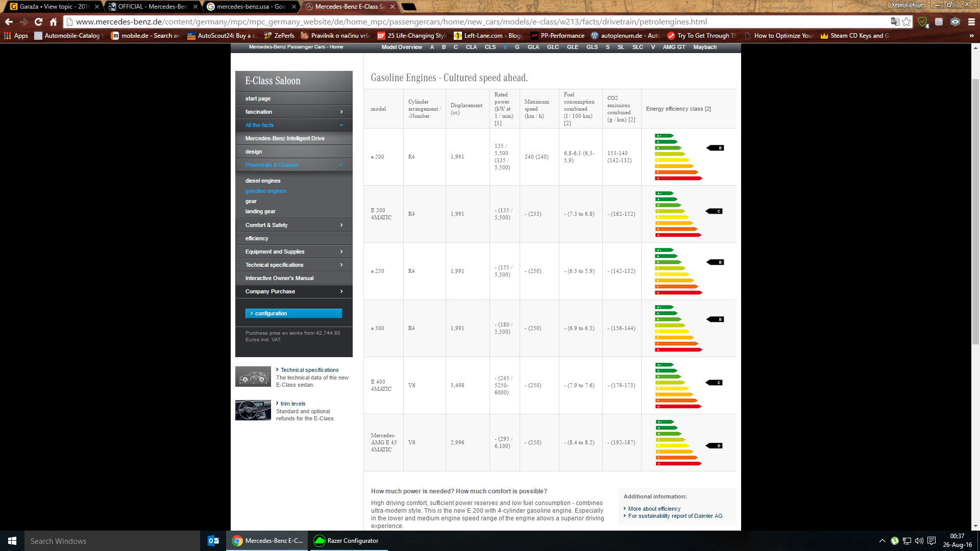This screenshot has width=980, height=551.
Task: Open a new browser tab
Action: pos(409,7)
